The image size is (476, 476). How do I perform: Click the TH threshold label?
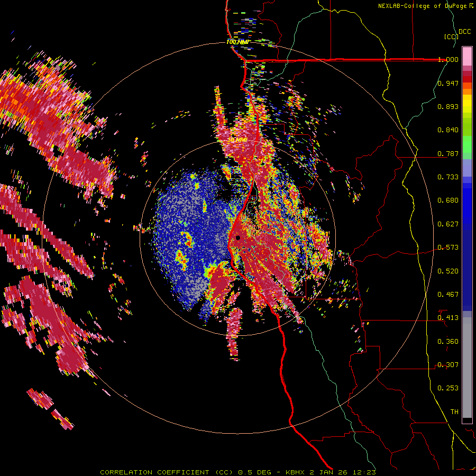(x=454, y=411)
